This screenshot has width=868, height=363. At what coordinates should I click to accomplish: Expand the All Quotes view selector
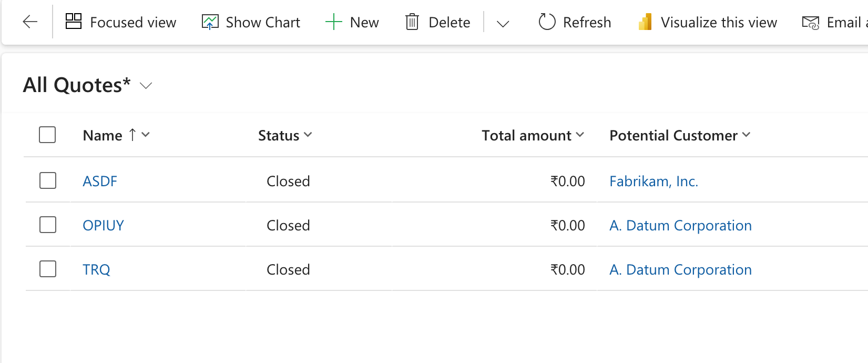146,86
